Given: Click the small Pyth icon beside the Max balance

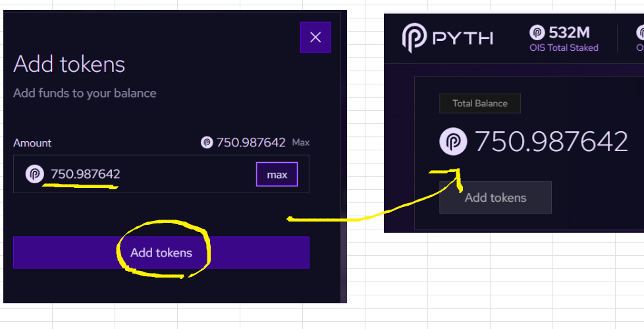Looking at the screenshot, I should coord(207,142).
